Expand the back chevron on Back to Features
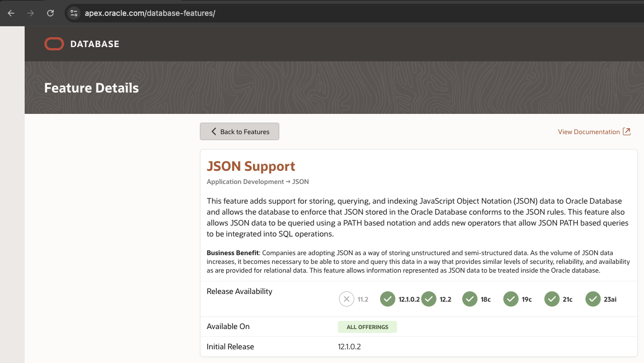The height and width of the screenshot is (363, 644). [214, 131]
